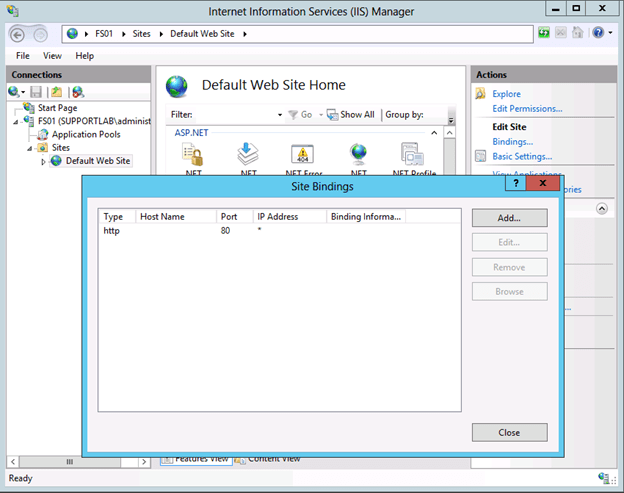Open the Filter dropdown arrow
624x493 pixels.
[x=280, y=115]
